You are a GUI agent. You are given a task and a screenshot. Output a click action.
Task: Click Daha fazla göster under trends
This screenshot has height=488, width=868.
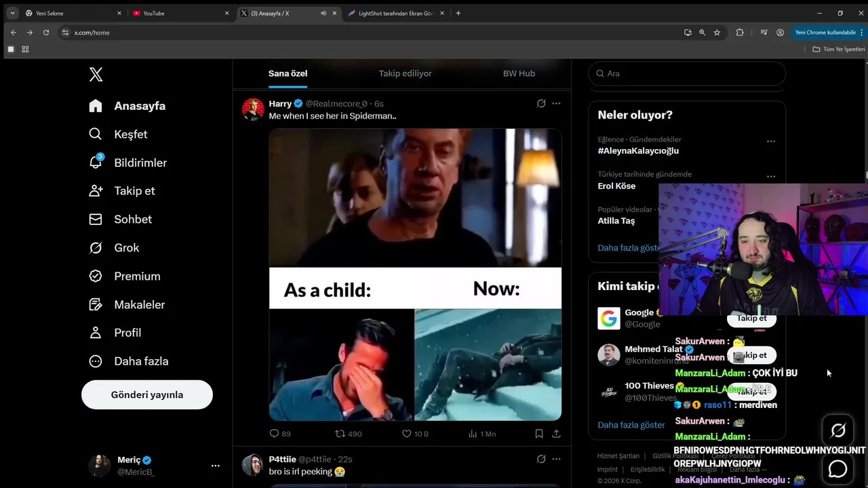(628, 248)
